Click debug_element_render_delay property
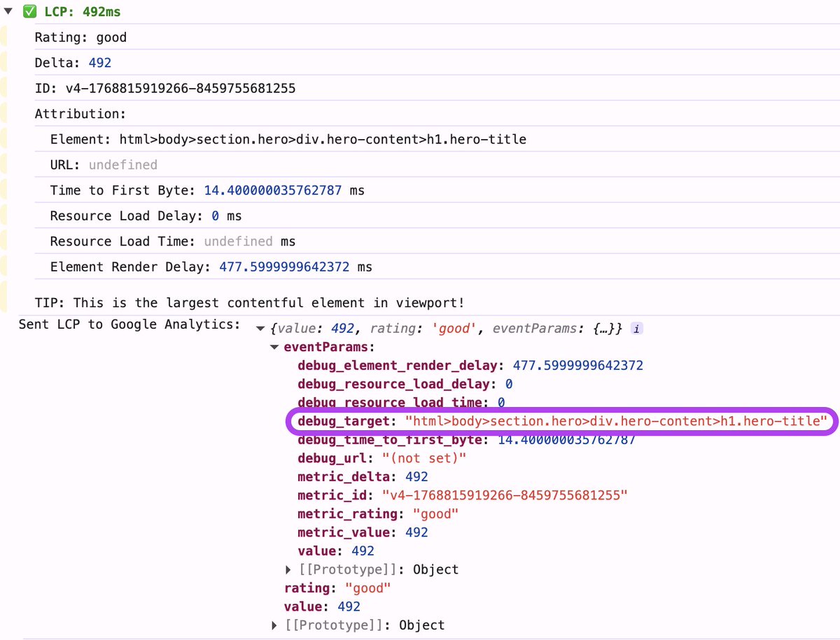This screenshot has height=640, width=840. tap(470, 365)
